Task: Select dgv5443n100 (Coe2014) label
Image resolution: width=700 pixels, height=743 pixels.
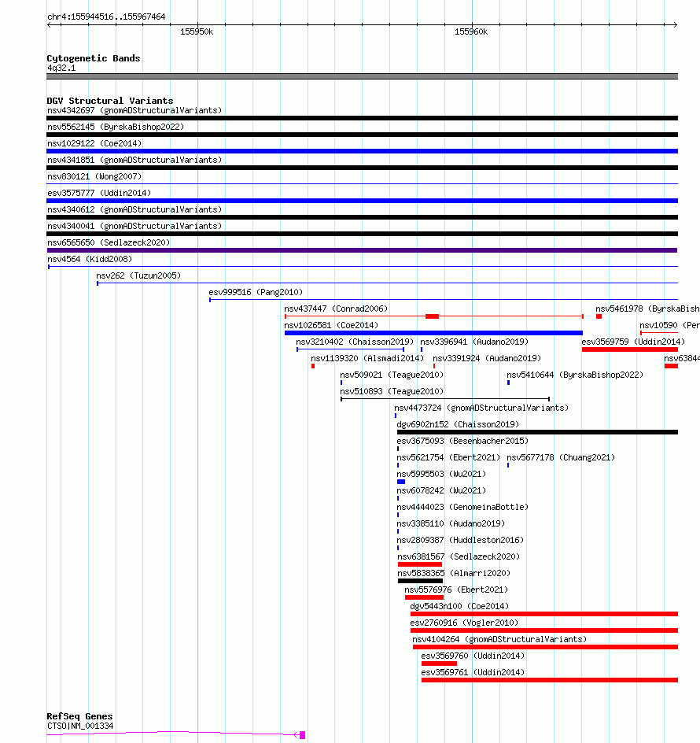Action: [459, 607]
